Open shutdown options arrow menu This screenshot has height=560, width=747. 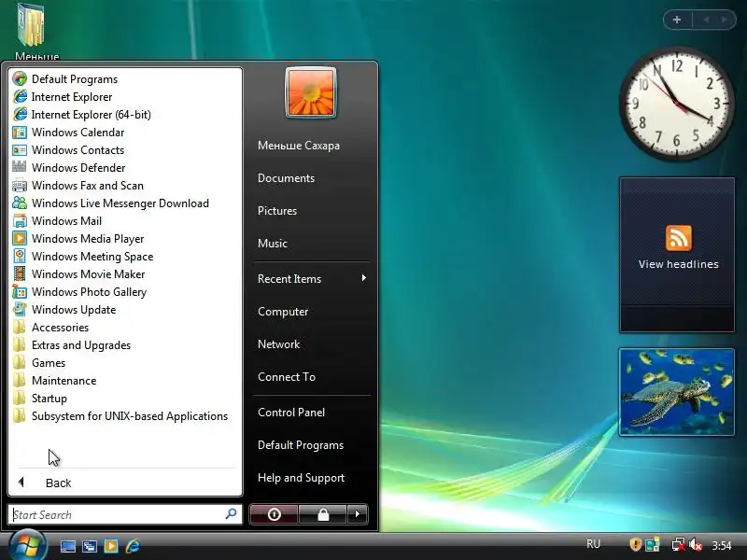click(358, 514)
